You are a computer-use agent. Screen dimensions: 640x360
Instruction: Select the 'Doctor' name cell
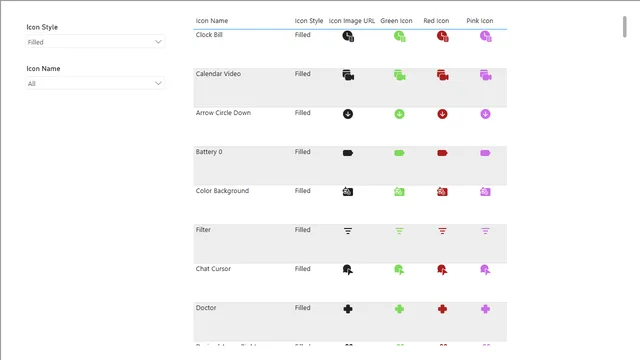[x=206, y=308]
